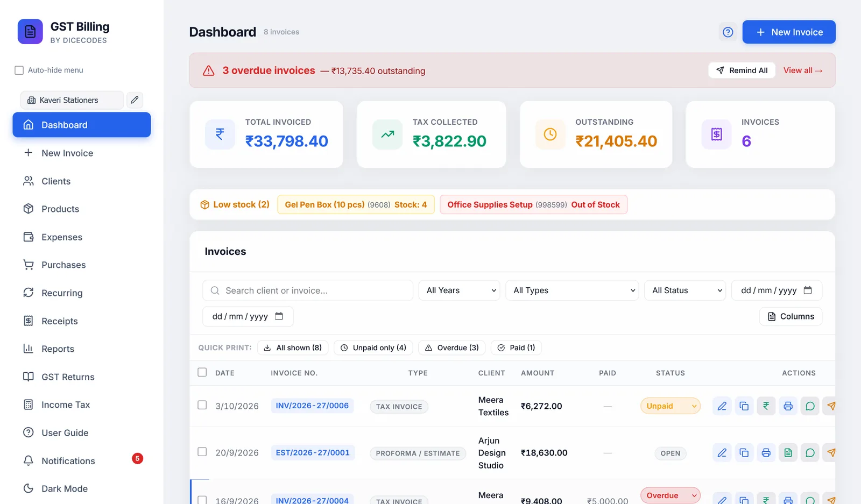Record payment rupee icon for INV/2026-27/0006
Image resolution: width=861 pixels, height=504 pixels.
[x=766, y=406]
